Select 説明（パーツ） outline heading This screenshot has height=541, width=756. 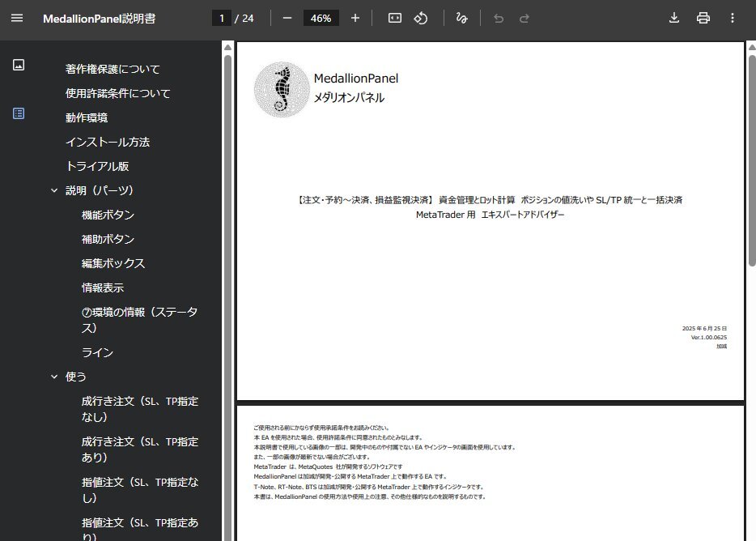[100, 190]
